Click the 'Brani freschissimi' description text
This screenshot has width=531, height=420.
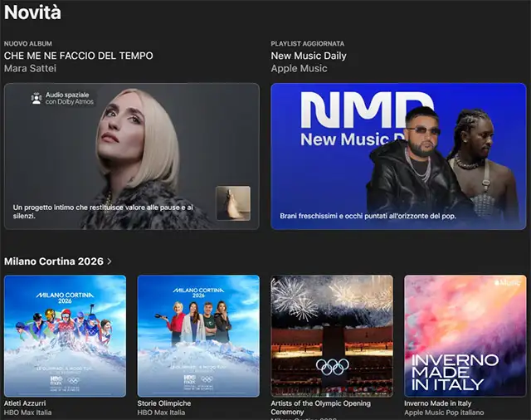tap(368, 216)
